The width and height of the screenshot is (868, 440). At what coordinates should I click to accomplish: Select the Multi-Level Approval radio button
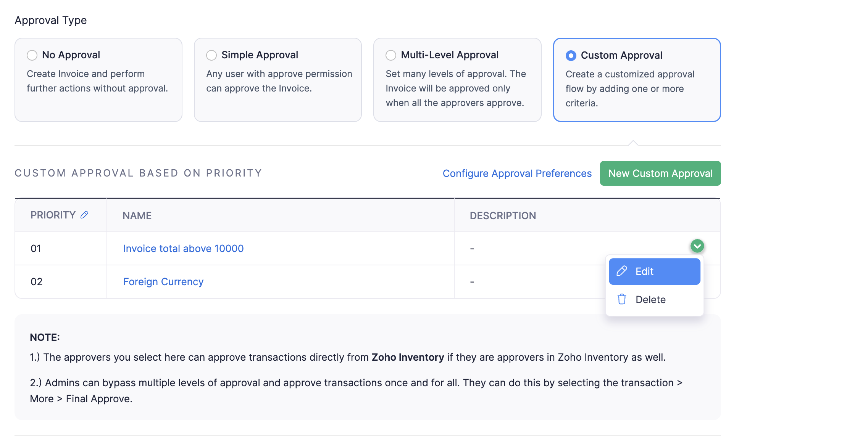[391, 55]
